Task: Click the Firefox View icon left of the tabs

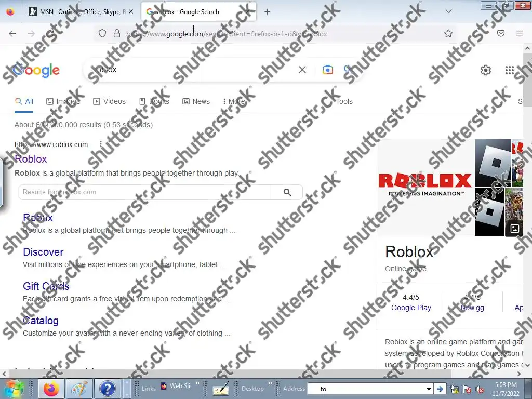Action: 10,12
